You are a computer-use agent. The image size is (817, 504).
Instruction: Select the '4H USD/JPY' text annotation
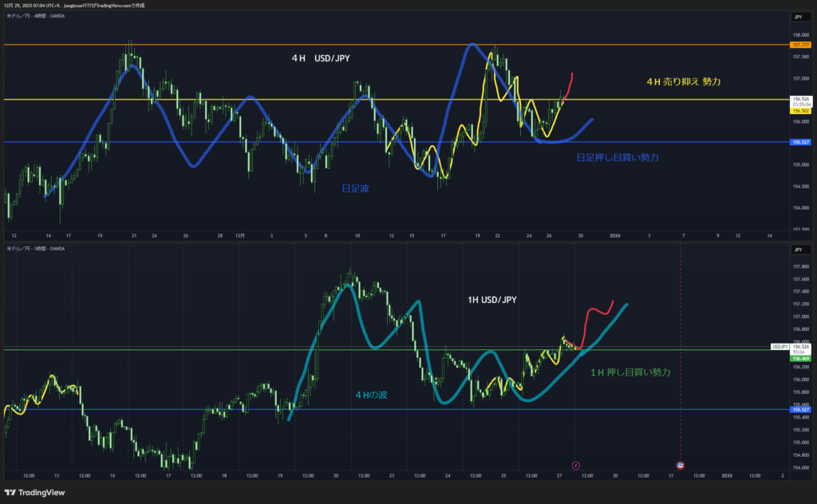[x=321, y=58]
